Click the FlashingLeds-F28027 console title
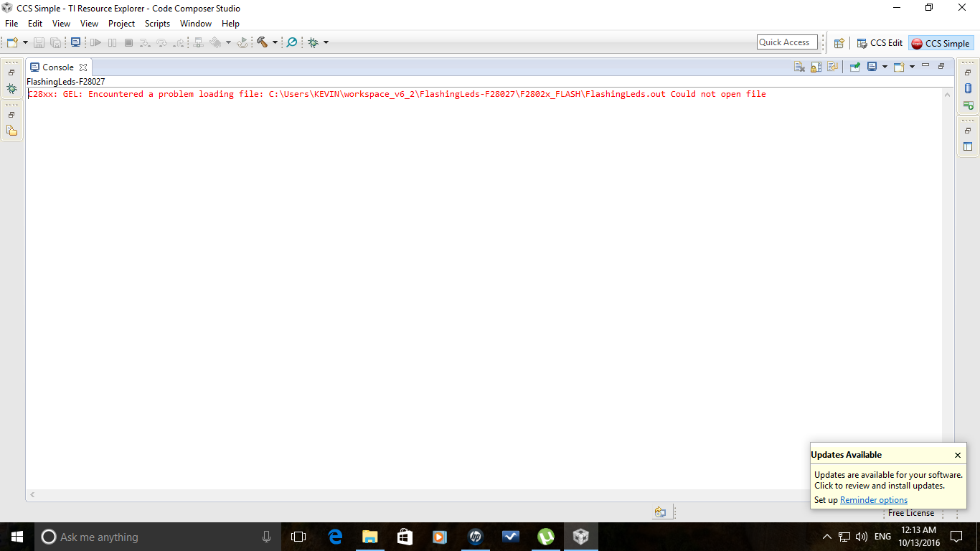The image size is (980, 551). 66,82
